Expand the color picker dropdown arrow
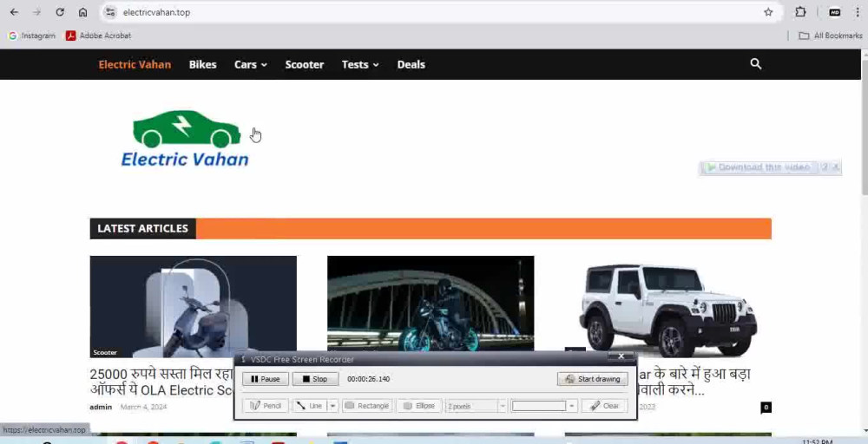Viewport: 868px width, 444px height. point(572,406)
